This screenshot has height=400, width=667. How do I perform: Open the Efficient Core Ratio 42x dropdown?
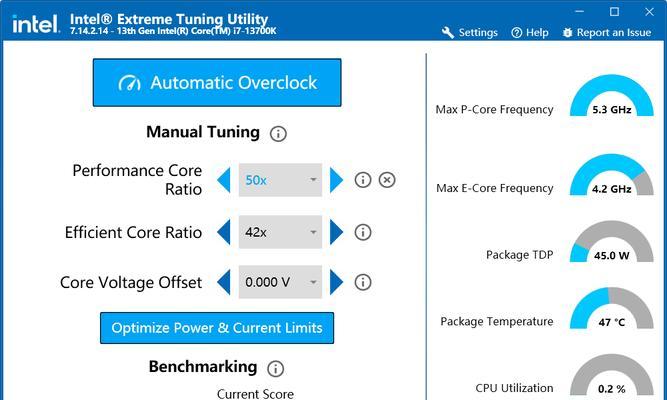point(280,232)
